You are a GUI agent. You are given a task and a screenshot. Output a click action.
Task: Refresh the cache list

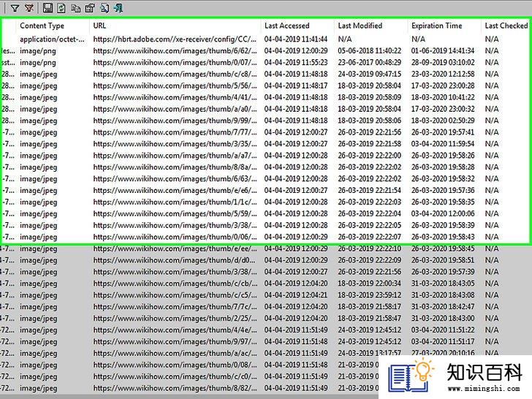coord(61,8)
